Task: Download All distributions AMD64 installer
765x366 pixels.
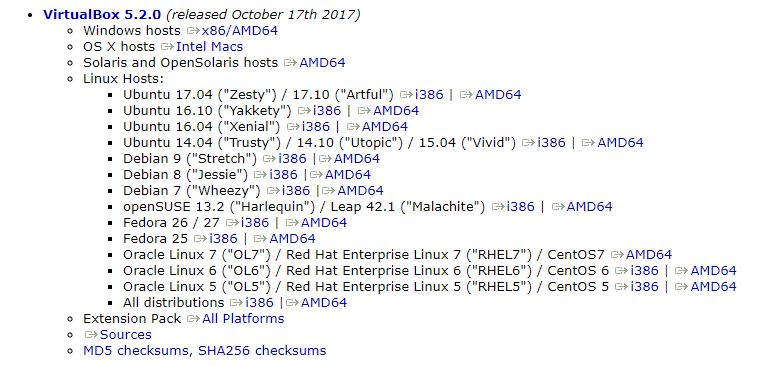Action: pos(324,303)
